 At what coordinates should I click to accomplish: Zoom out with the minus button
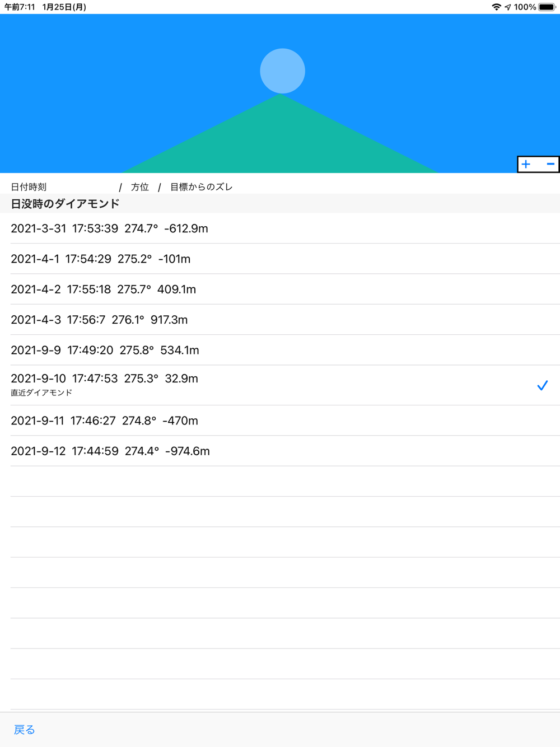pyautogui.click(x=550, y=164)
